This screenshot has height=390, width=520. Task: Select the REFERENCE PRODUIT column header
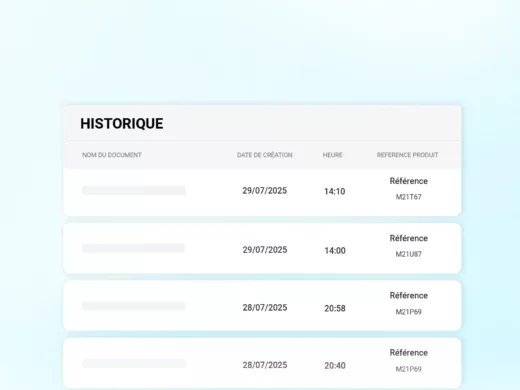point(407,155)
